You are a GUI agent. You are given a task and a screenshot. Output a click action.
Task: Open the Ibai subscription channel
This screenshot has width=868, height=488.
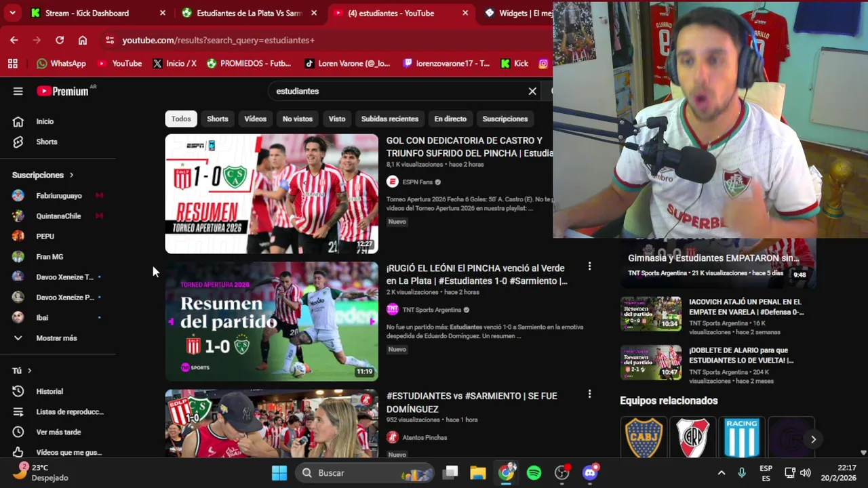(x=42, y=317)
